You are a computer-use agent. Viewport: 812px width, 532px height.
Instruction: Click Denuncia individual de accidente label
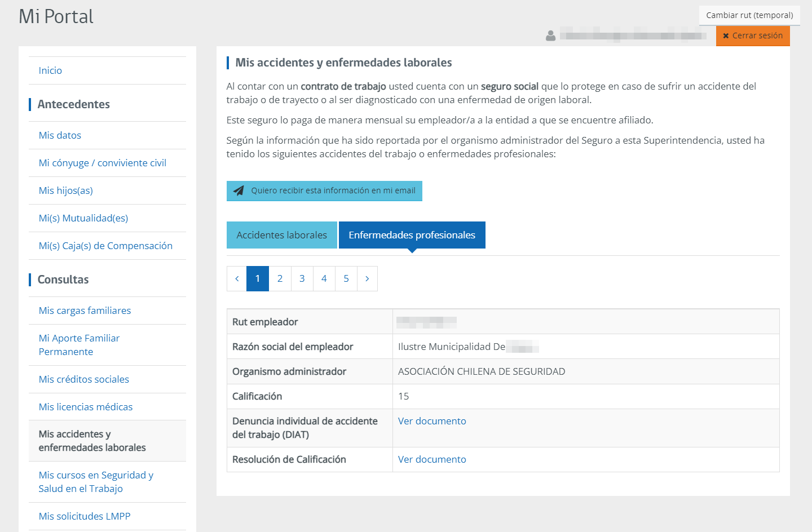(x=305, y=428)
